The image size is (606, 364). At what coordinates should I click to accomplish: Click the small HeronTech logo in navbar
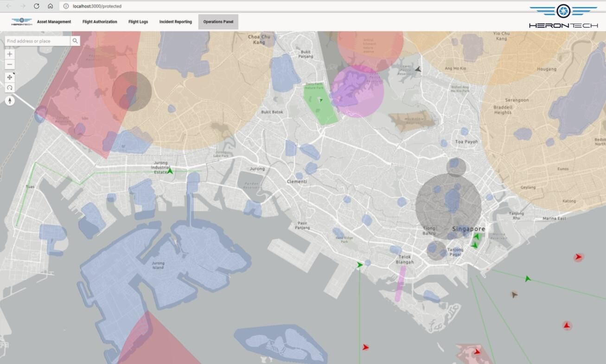(x=21, y=21)
